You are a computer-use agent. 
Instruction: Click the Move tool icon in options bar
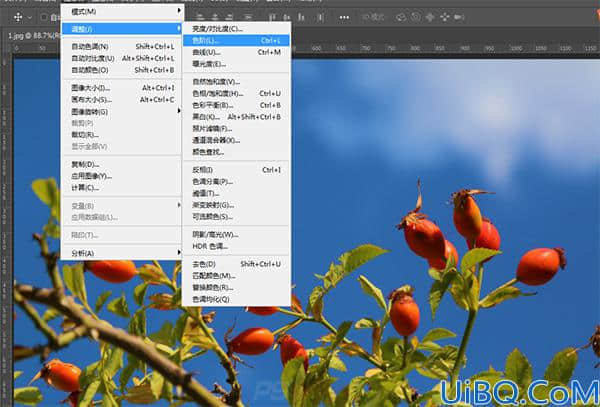point(18,17)
